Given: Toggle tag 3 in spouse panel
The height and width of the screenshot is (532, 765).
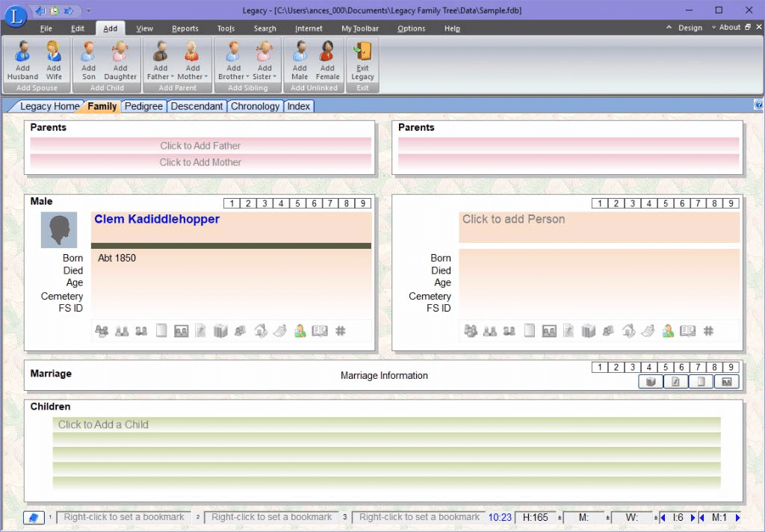Looking at the screenshot, I should click(x=633, y=203).
